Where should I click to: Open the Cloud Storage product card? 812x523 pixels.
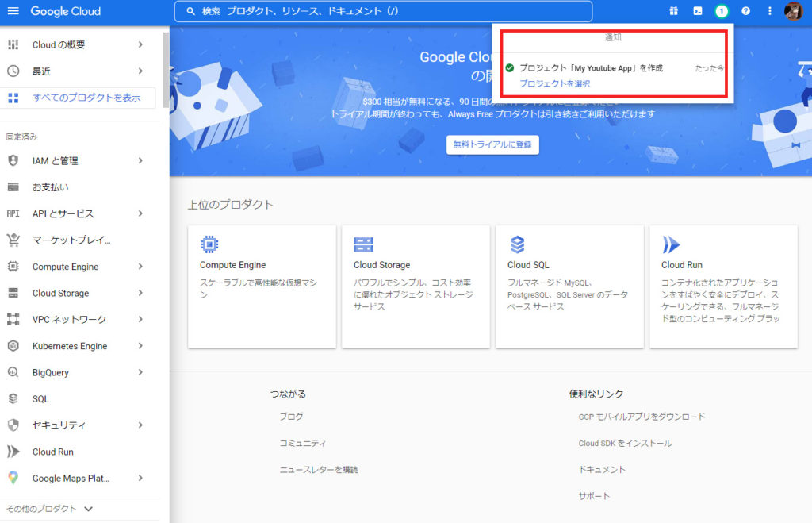(x=416, y=286)
